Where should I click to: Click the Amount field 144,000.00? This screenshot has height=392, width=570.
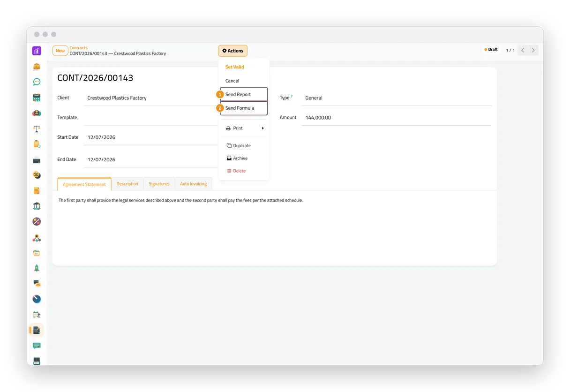click(397, 118)
